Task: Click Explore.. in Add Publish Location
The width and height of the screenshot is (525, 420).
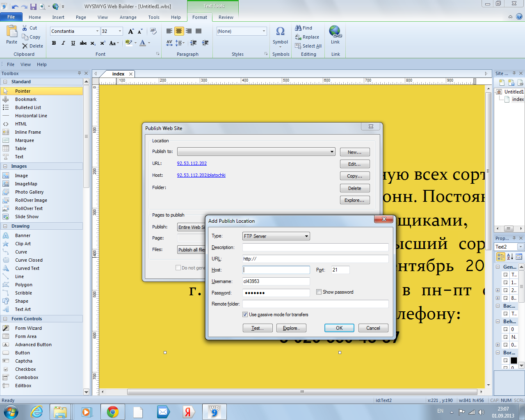Action: point(291,328)
